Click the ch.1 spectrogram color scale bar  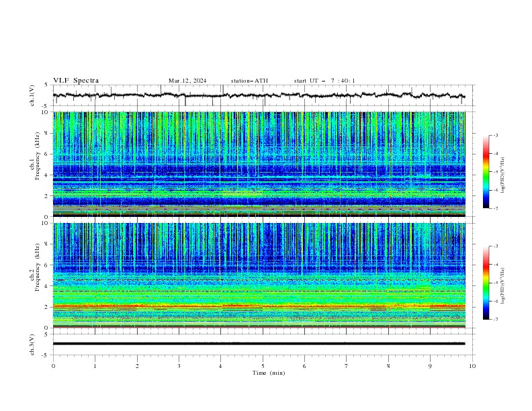pyautogui.click(x=486, y=172)
